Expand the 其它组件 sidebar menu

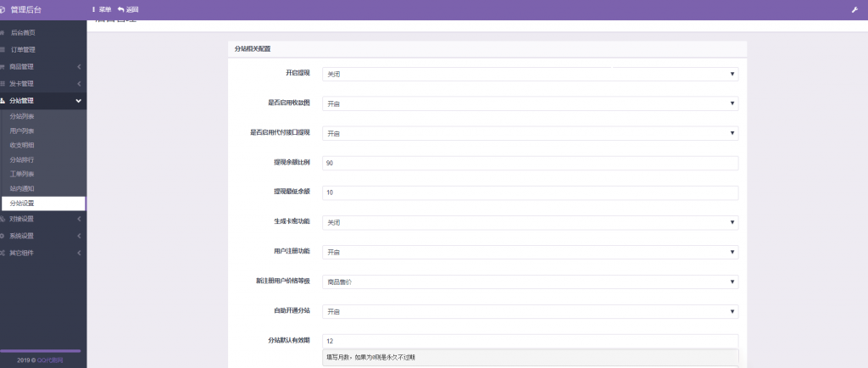[x=43, y=254]
